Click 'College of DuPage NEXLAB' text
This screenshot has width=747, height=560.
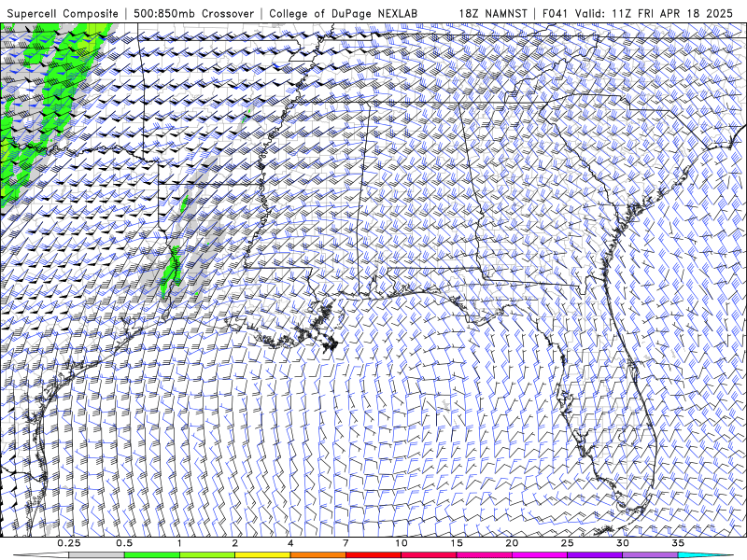(343, 14)
